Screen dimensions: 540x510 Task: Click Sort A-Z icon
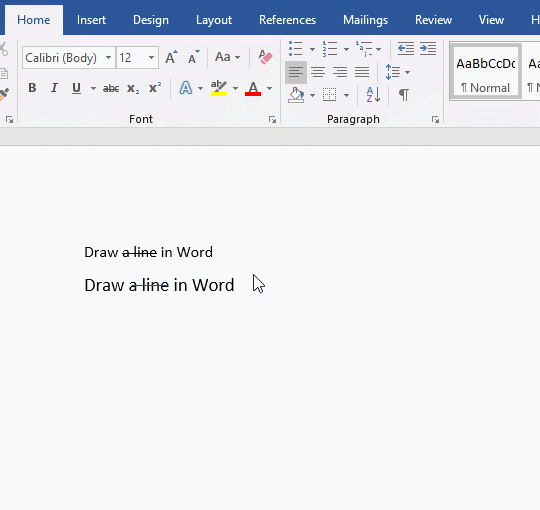click(373, 95)
